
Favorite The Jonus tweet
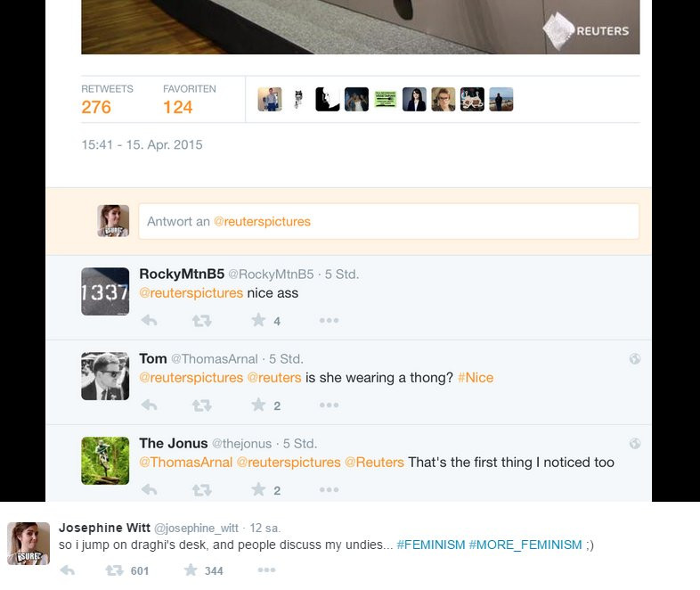[258, 489]
